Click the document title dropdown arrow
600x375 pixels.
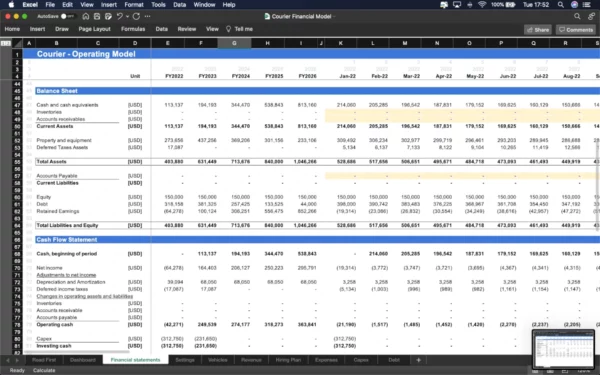pos(334,16)
